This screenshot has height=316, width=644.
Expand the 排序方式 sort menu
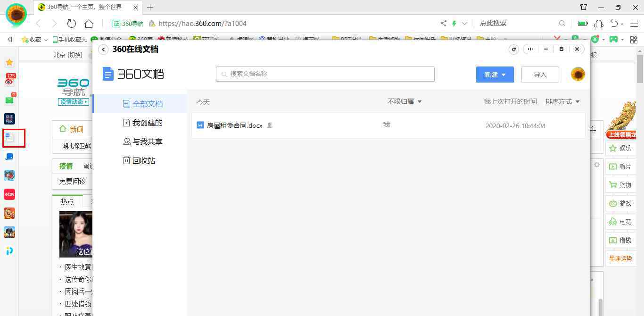[562, 101]
